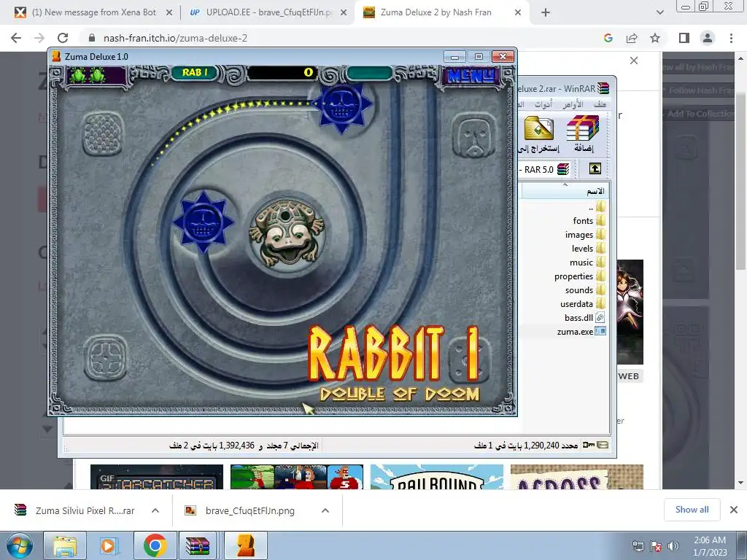The image size is (747, 560).
Task: Click the WinRAR status bar drive icon
Action: 603,445
